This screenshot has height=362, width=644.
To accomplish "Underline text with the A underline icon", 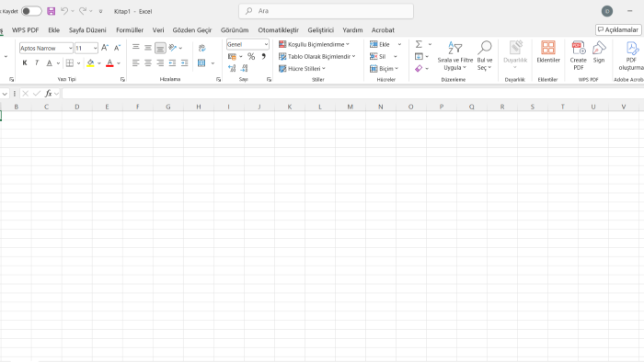I will click(x=50, y=62).
